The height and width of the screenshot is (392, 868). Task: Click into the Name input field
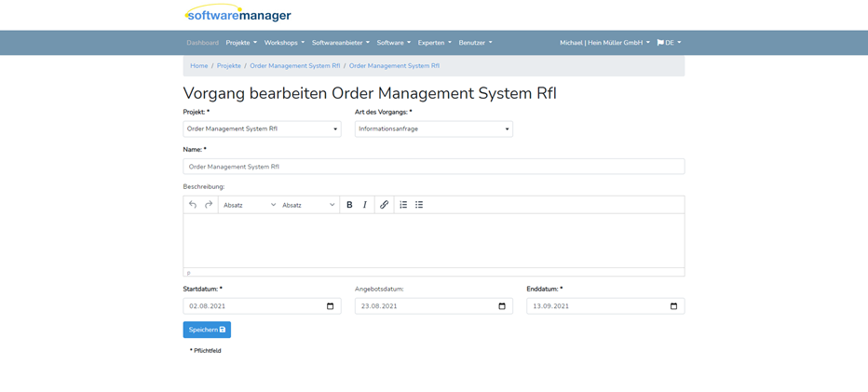coord(434,167)
